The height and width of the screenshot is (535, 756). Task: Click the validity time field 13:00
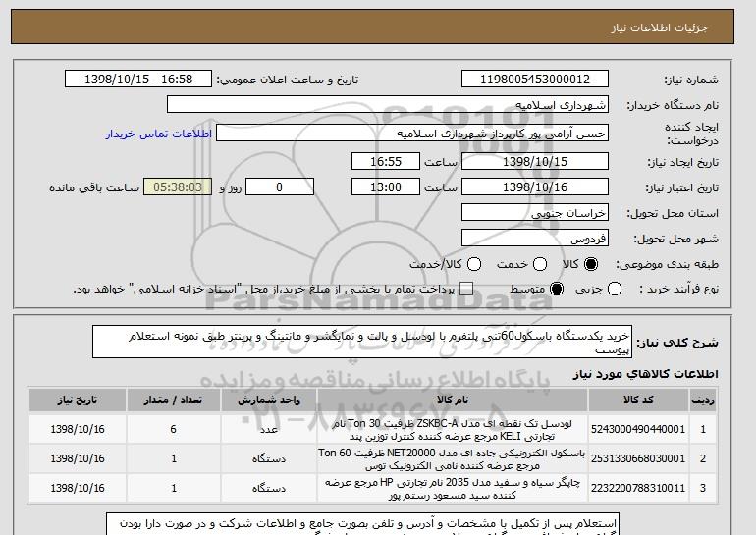(x=386, y=187)
